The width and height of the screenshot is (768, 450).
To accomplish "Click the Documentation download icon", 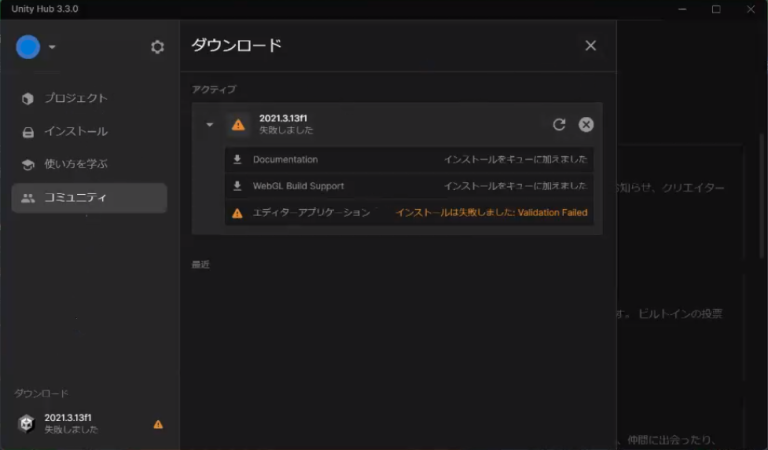I will 237,159.
